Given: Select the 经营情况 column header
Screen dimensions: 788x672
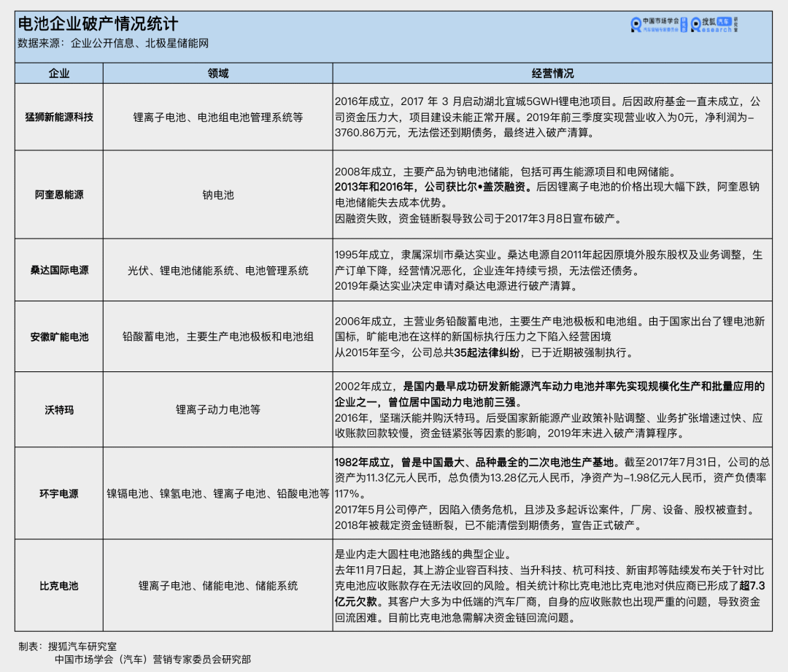Looking at the screenshot, I should 552,74.
